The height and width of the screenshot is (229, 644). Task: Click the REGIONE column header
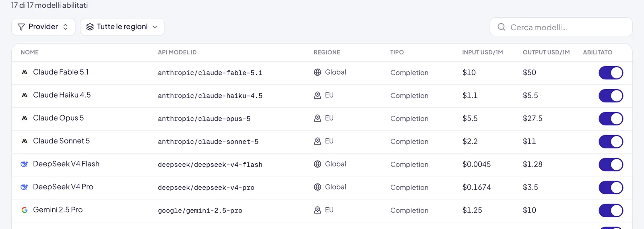pyautogui.click(x=327, y=52)
